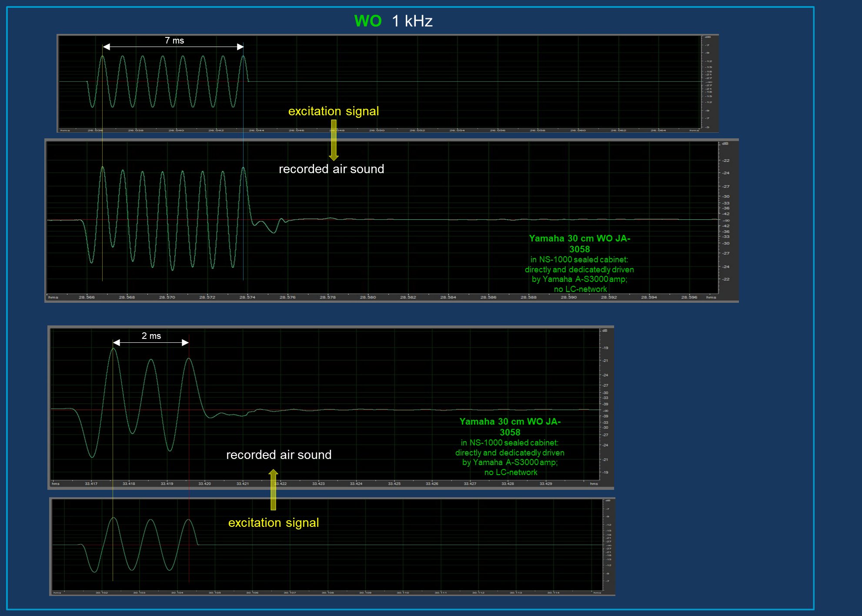Click the 28.580 time tick label
This screenshot has height=616, width=862.
368,297
